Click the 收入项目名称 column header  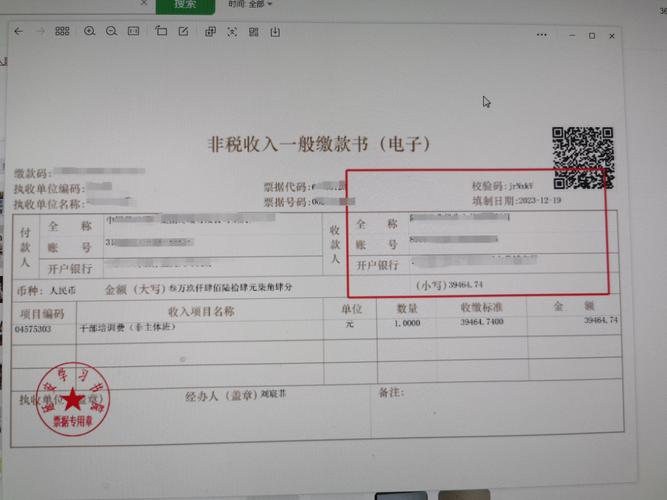pos(201,311)
